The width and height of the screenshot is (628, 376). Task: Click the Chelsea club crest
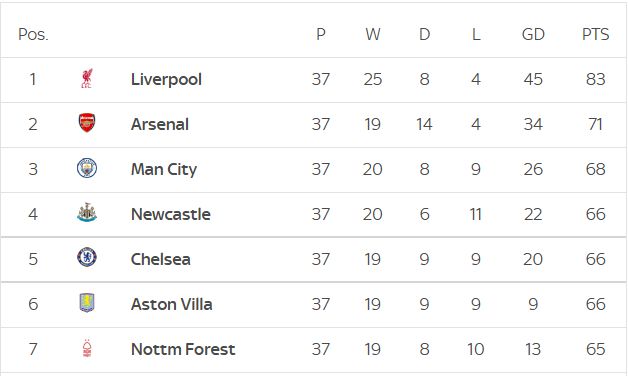(87, 257)
